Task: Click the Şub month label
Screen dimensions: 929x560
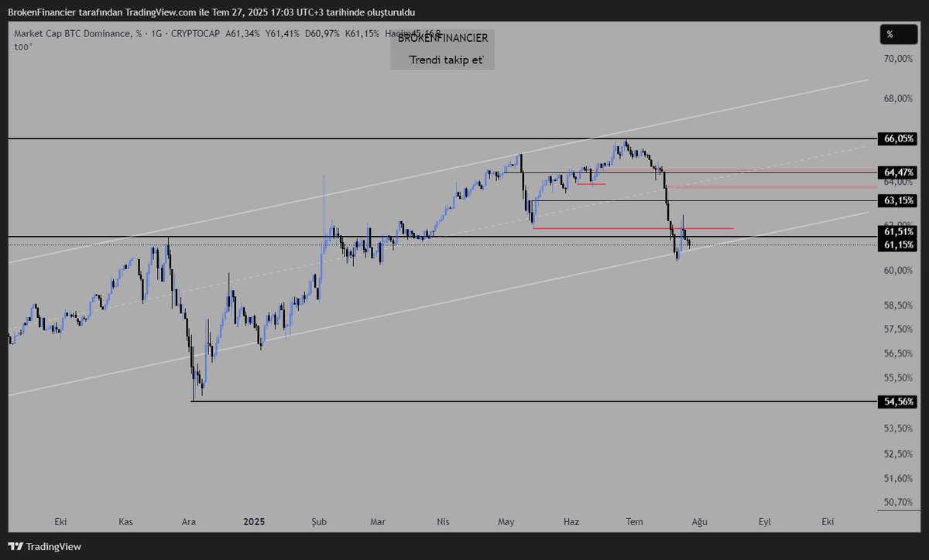Action: click(x=319, y=522)
